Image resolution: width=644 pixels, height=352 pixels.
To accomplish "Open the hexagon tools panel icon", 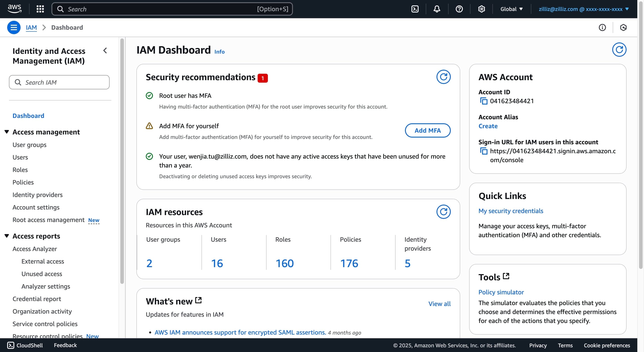I will [623, 27].
